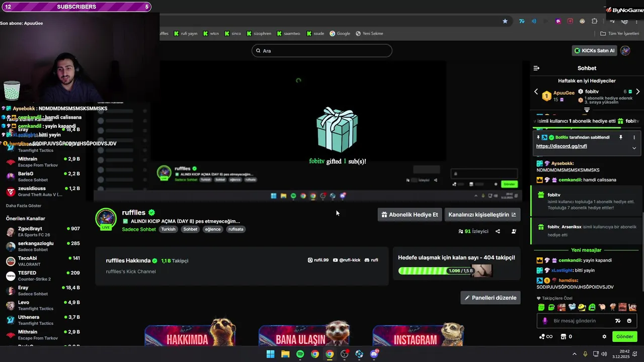Click the Ara search field

click(322, 51)
